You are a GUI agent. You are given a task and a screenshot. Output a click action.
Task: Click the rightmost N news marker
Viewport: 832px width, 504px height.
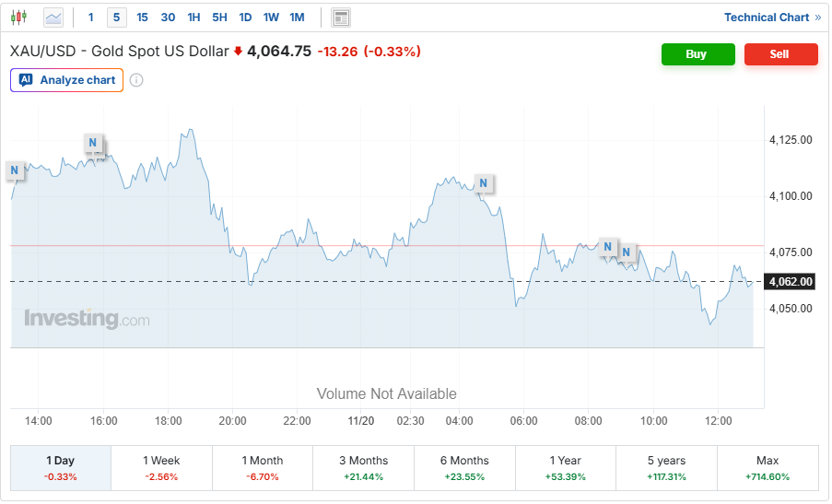627,252
